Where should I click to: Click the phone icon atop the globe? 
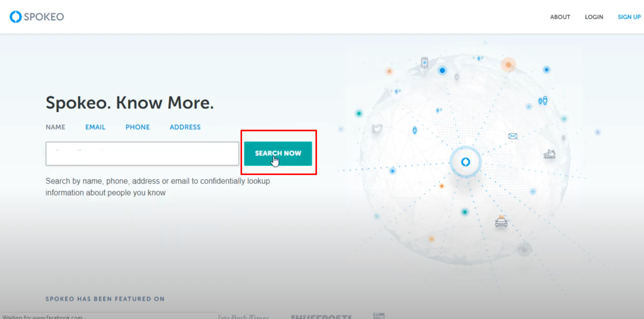(x=424, y=62)
